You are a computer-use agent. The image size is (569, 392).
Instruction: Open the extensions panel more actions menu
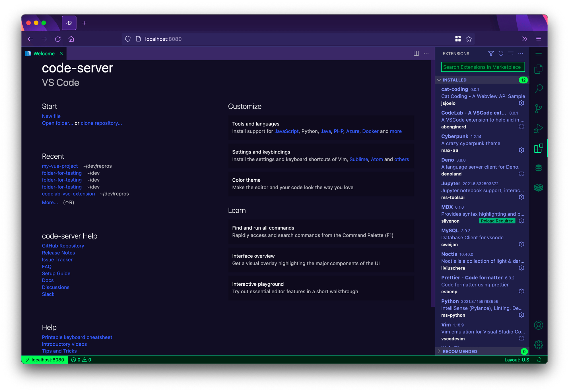(521, 53)
